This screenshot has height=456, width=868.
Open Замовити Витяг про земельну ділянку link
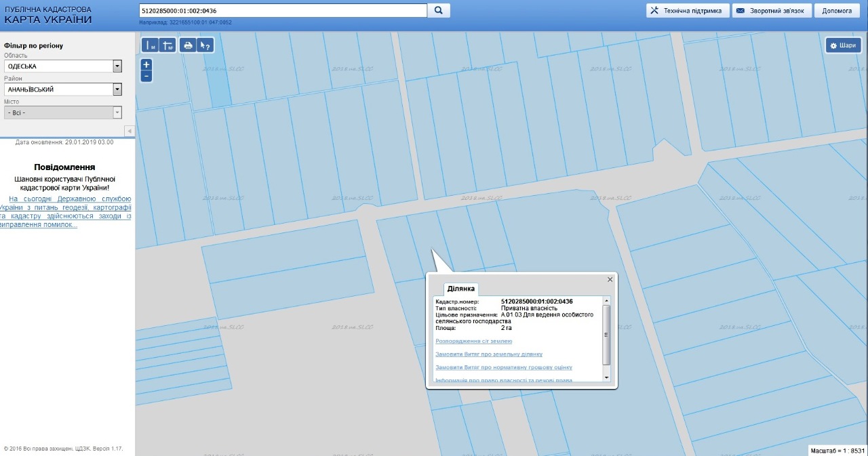489,354
